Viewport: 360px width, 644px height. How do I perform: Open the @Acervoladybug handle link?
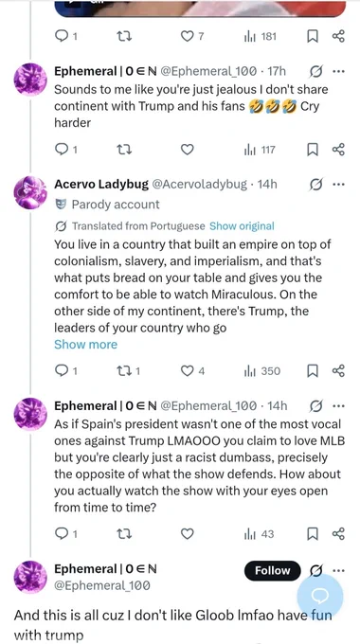200,185
